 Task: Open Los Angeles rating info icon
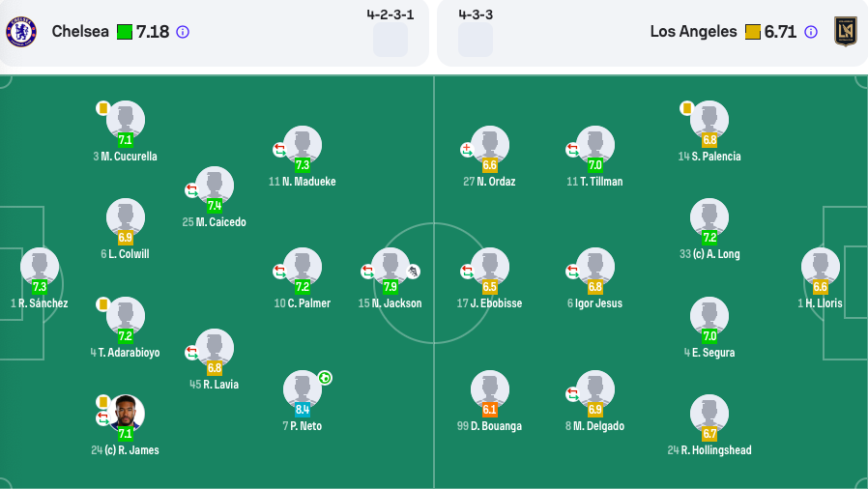pos(811,32)
